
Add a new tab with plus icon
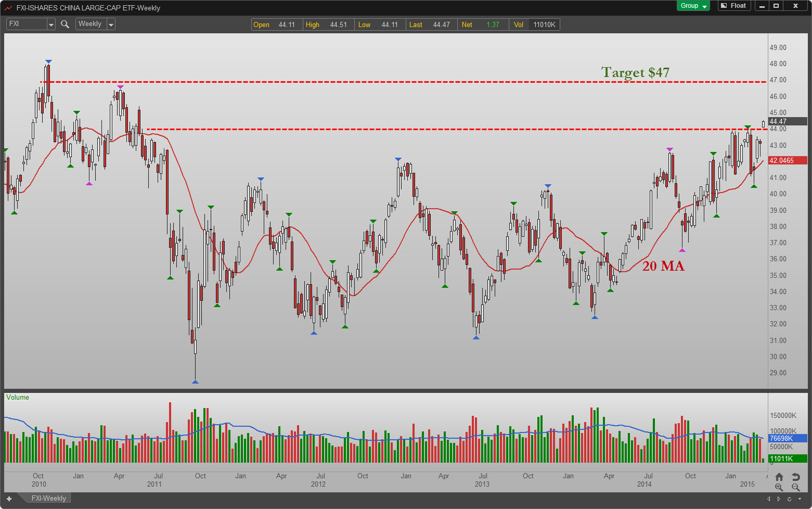point(9,499)
